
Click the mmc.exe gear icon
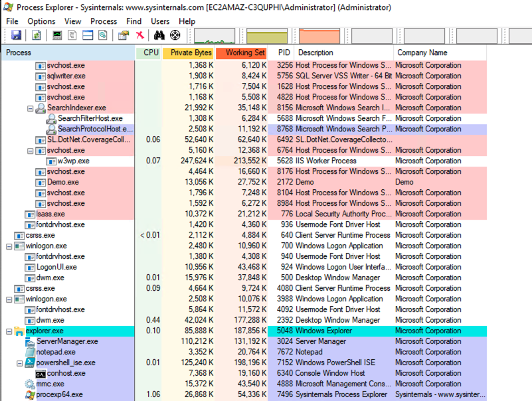30,384
